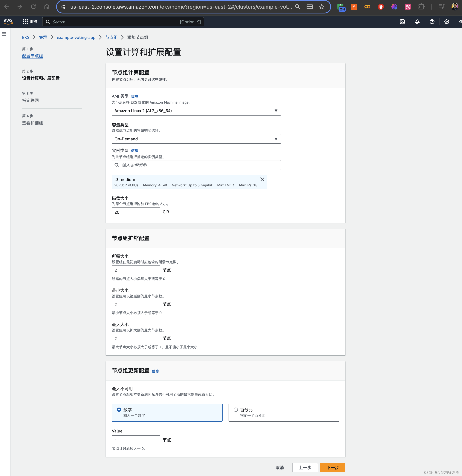462x476 pixels.
Task: Click the 查看和创建 step label
Action: (x=32, y=123)
